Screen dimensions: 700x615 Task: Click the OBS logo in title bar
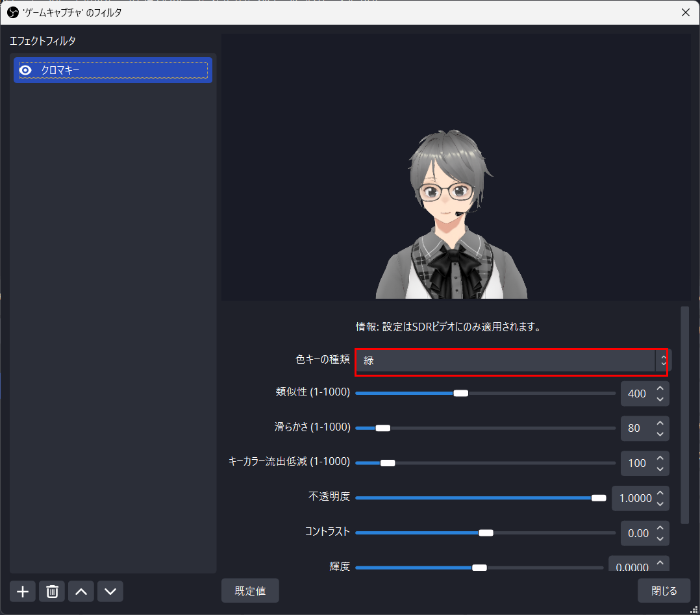(x=12, y=12)
